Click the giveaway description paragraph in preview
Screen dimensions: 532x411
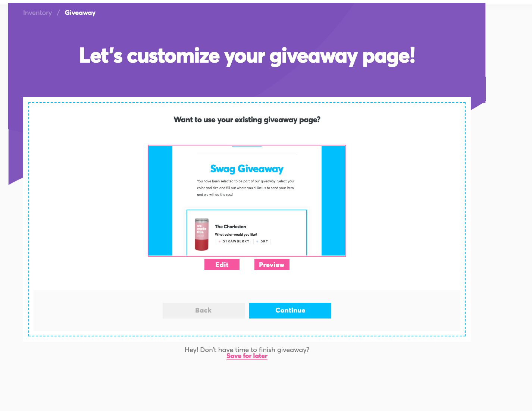pyautogui.click(x=245, y=188)
